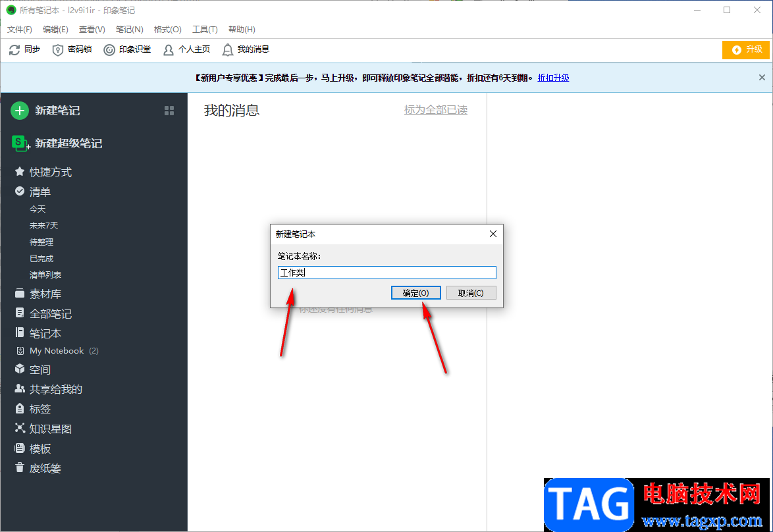
Task: Click 同步 label in the toolbar
Action: [32, 49]
